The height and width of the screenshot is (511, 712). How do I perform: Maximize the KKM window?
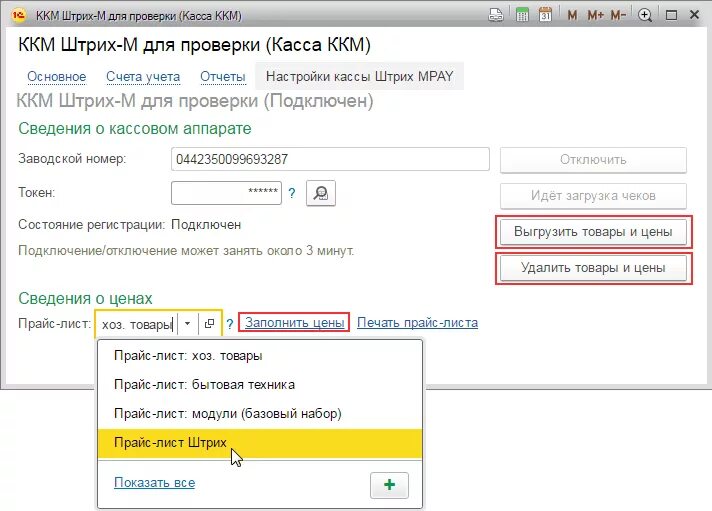tap(671, 15)
